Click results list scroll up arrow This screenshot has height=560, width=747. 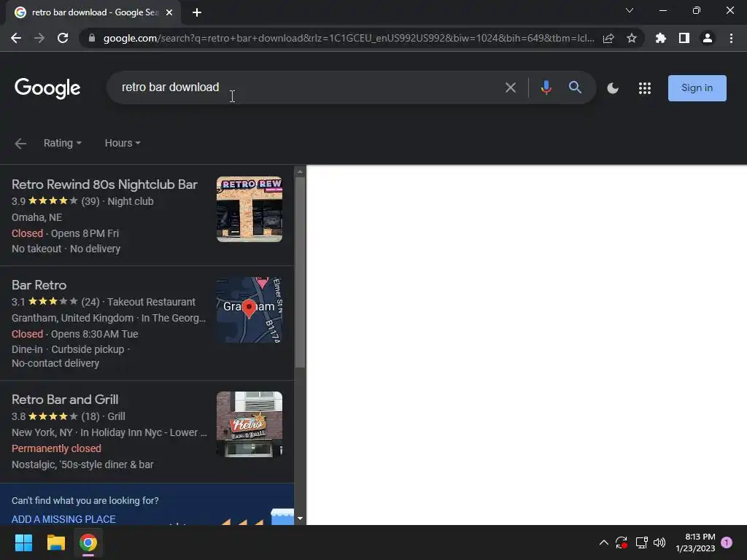(300, 171)
